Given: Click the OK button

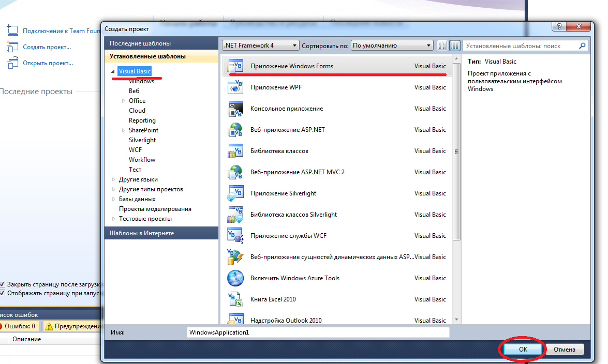Looking at the screenshot, I should pos(523,350).
